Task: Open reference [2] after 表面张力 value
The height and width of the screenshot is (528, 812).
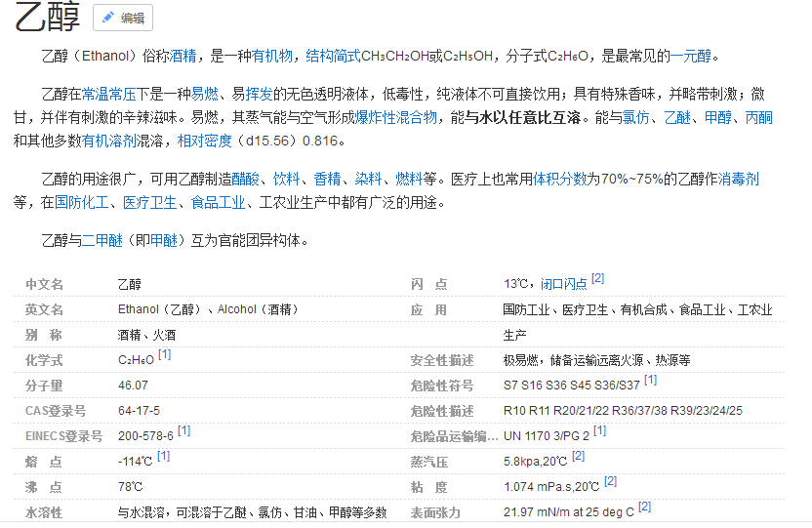Action: click(x=644, y=507)
